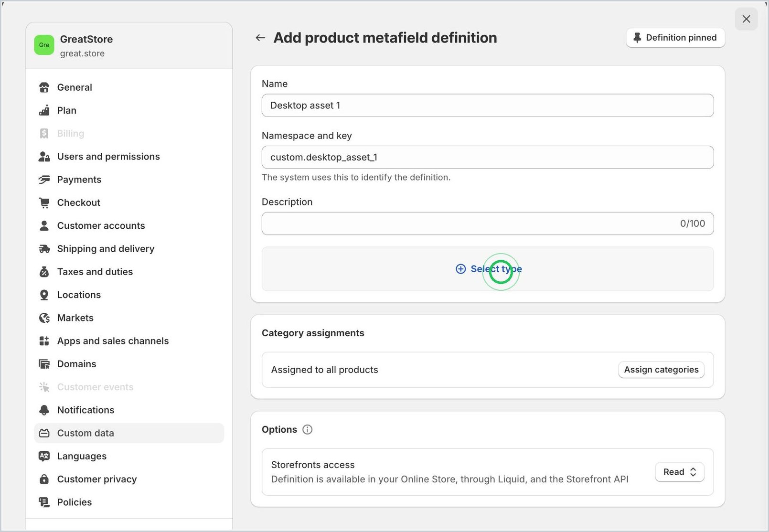The width and height of the screenshot is (769, 532).
Task: Open Markets settings
Action: 129,318
